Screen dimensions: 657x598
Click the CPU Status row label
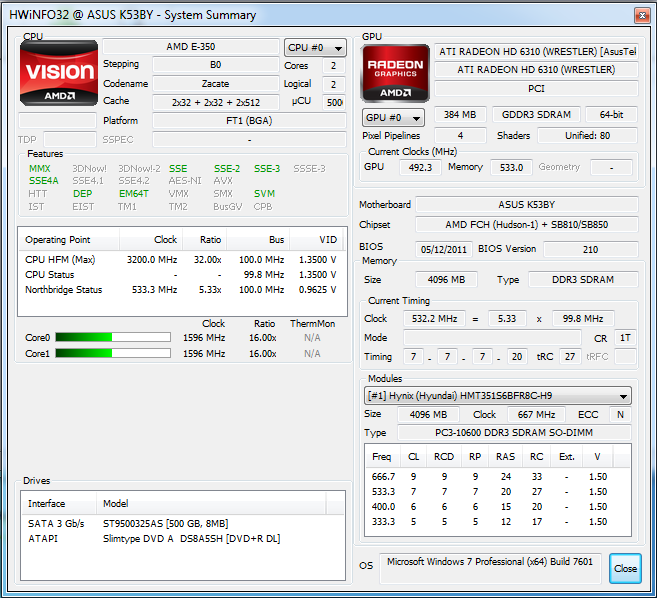[49, 275]
